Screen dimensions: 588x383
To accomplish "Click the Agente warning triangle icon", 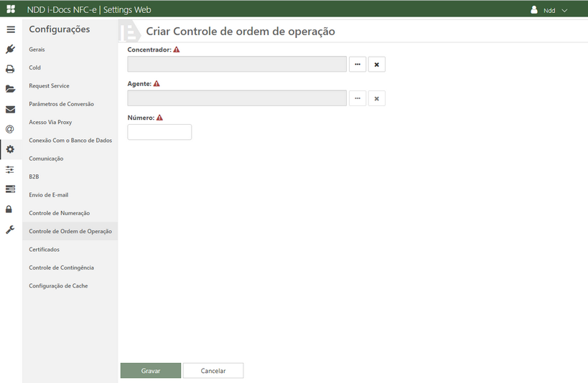I will [157, 84].
